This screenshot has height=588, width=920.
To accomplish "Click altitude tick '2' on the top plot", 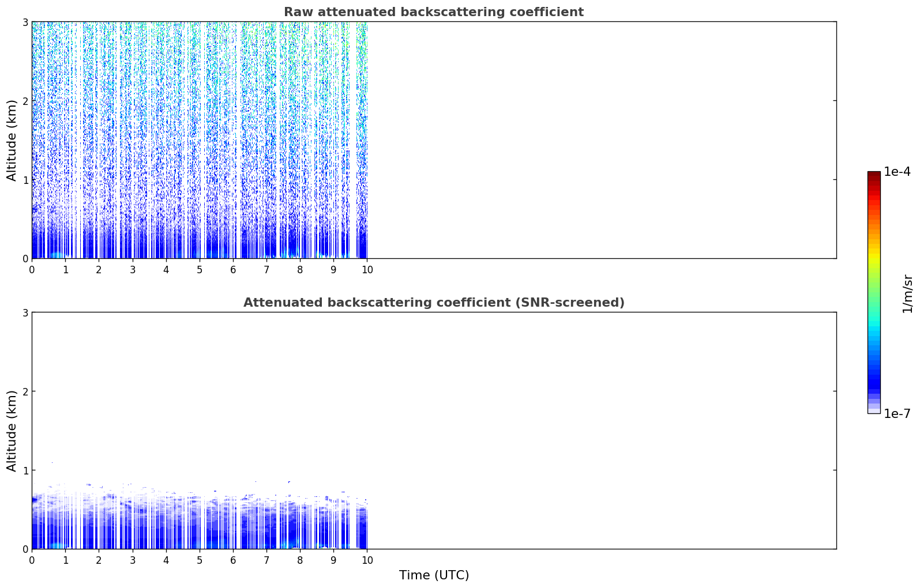I will point(24,101).
